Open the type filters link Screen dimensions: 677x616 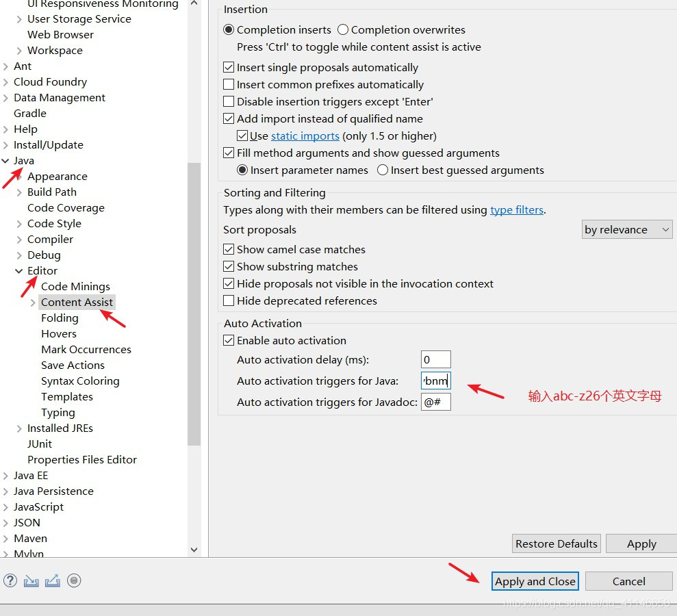[517, 210]
